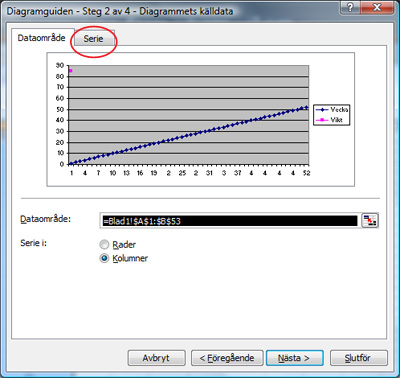Viewport: 400px width, 378px height.
Task: Click into the Dataområde range field
Action: [230, 221]
